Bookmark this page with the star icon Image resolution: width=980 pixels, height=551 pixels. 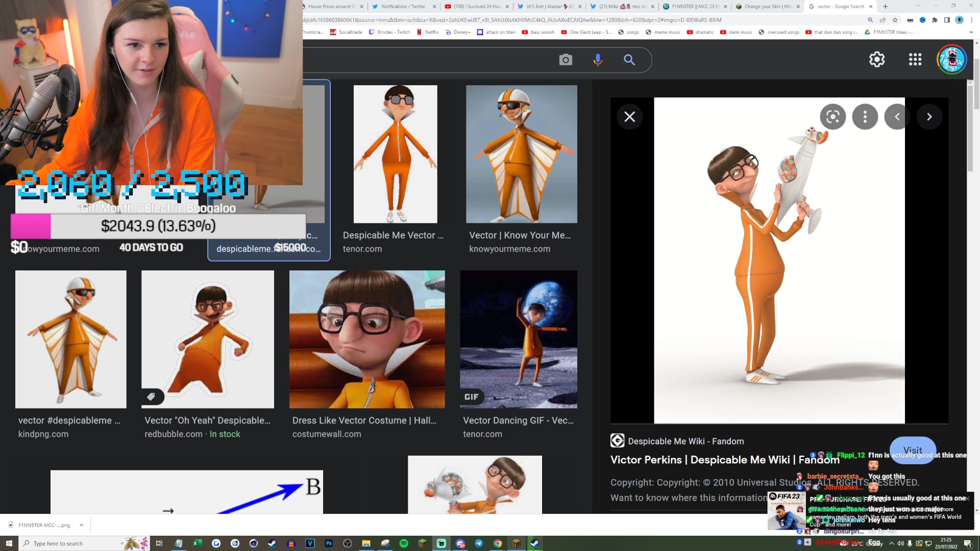[895, 20]
